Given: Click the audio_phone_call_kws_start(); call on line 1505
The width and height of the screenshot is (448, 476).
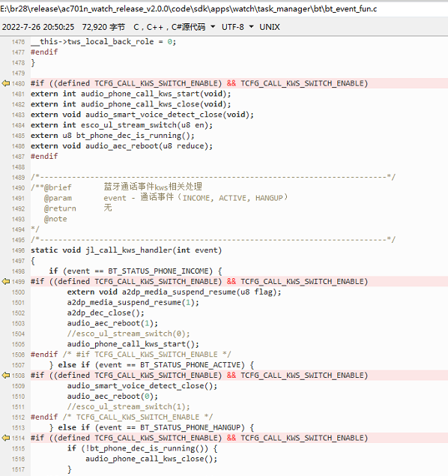Looking at the screenshot, I should click(133, 344).
